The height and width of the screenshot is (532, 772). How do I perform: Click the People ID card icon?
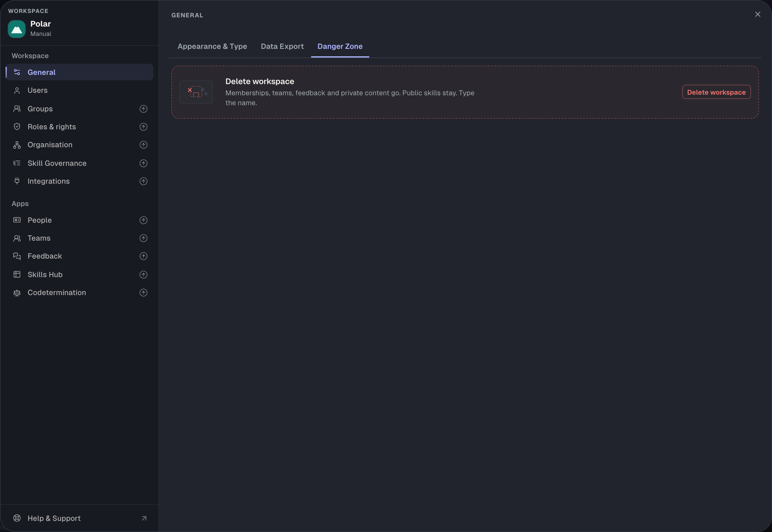[x=17, y=220]
